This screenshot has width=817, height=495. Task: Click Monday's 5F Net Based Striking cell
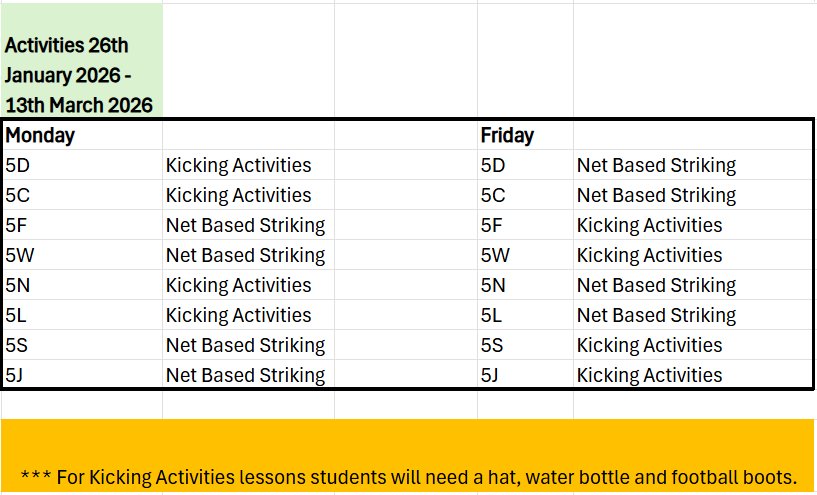tap(245, 225)
